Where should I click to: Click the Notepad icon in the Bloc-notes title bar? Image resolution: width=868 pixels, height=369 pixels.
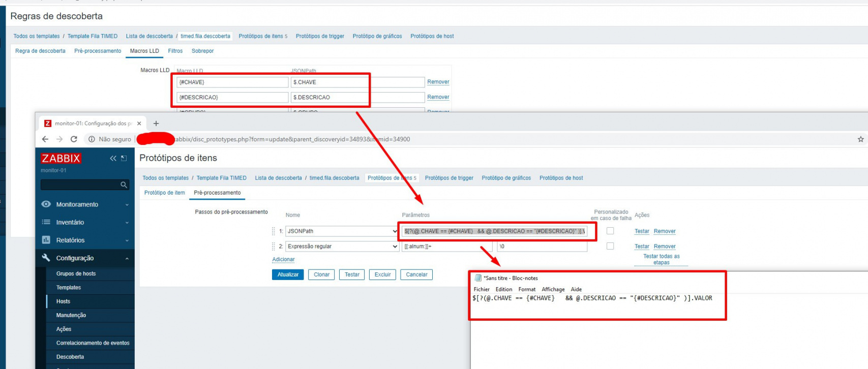(x=477, y=278)
